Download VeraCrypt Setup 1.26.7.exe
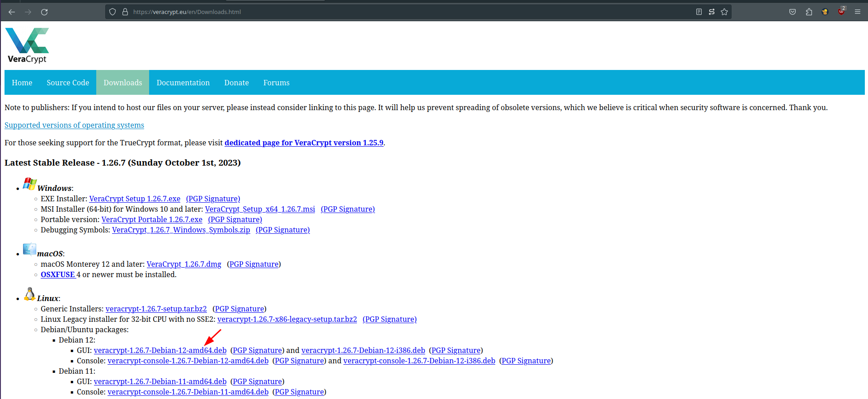This screenshot has width=868, height=399. pos(135,199)
